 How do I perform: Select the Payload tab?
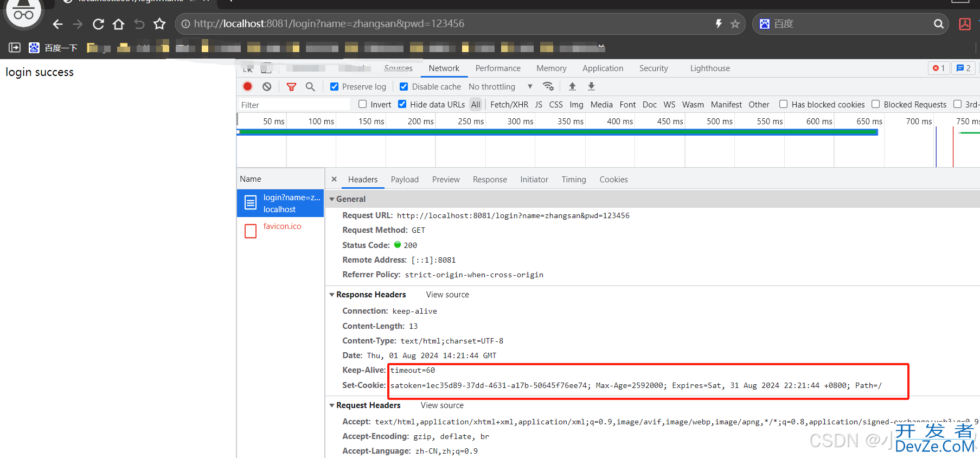click(x=405, y=179)
